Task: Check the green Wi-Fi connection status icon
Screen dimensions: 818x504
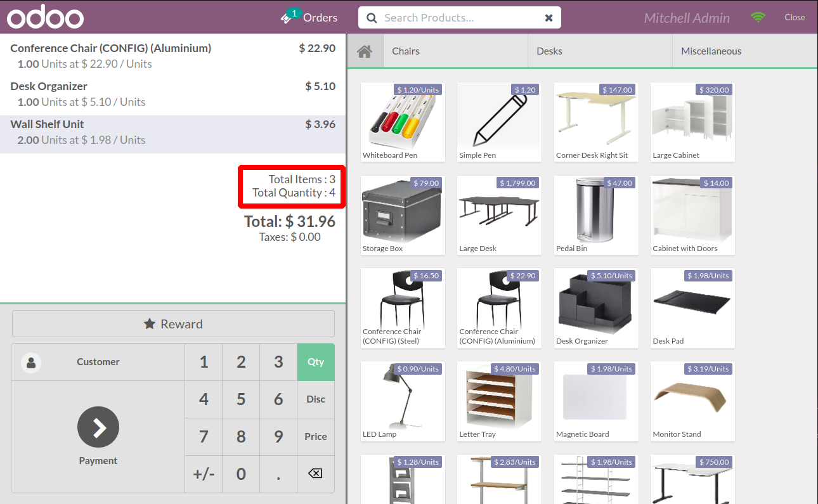Action: tap(758, 18)
